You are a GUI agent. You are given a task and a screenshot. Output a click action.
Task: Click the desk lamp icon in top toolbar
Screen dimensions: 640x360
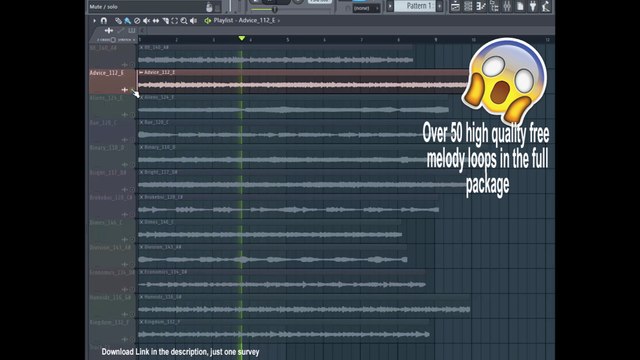546,6
